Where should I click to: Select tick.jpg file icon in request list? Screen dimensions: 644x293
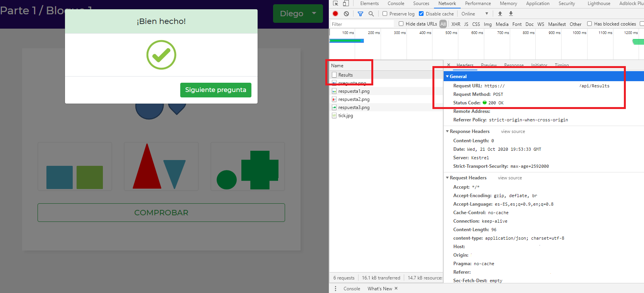334,116
